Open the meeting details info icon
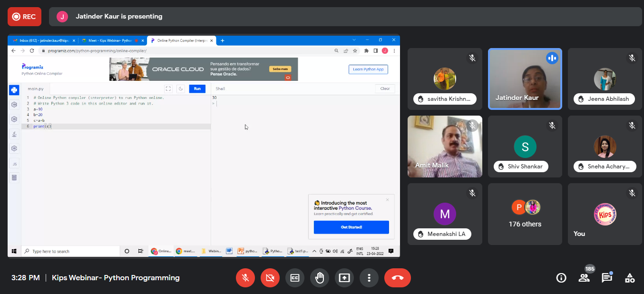This screenshot has width=644, height=294. (561, 278)
